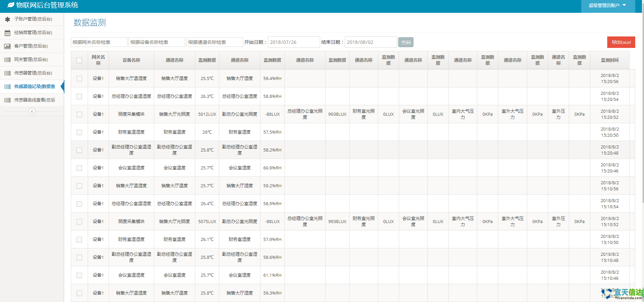Select checkbox for 照度采集模块 row at 15:20:52
The height and width of the screenshot is (302, 644).
pos(79,114)
